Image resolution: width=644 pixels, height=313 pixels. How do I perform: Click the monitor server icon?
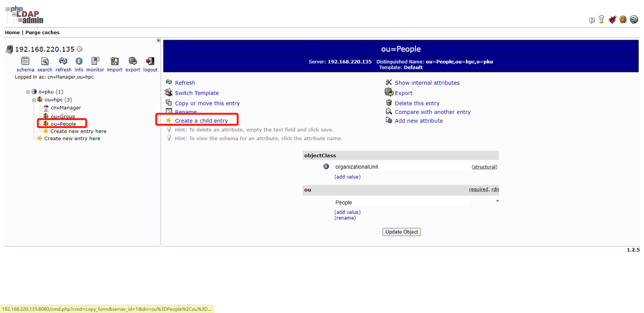[x=95, y=61]
